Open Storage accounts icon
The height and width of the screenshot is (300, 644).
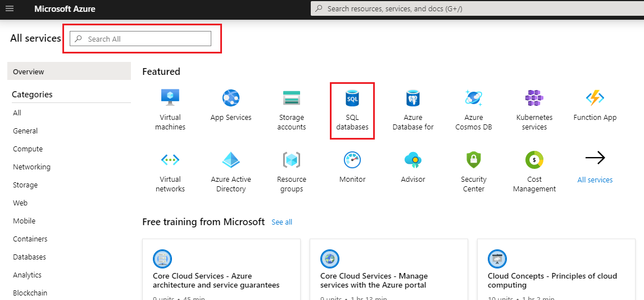click(x=292, y=98)
